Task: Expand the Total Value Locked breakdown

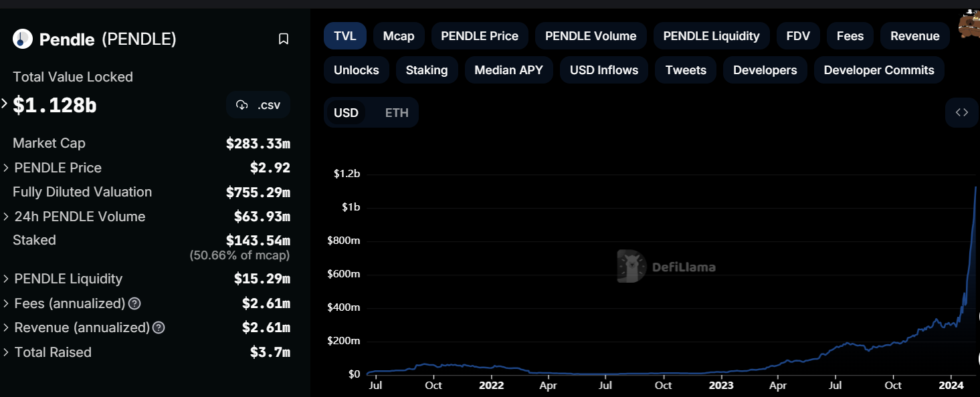Action: (5, 104)
